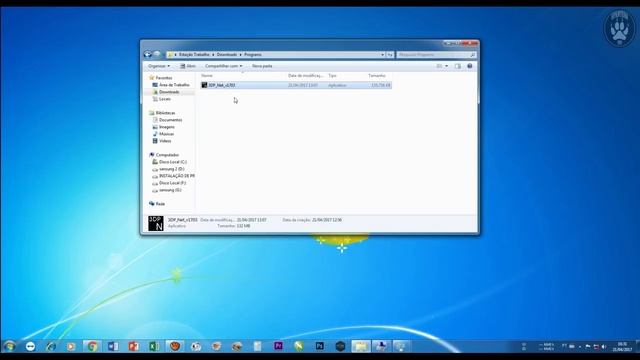Screen dimensions: 640x360
Task: Click the PT language indicator in tray
Action: pyautogui.click(x=564, y=346)
